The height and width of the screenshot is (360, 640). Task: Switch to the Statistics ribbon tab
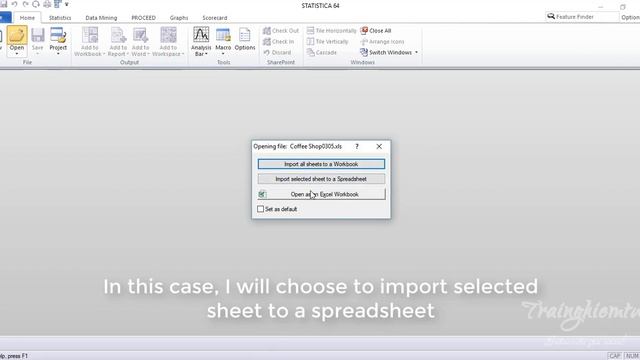(60, 18)
